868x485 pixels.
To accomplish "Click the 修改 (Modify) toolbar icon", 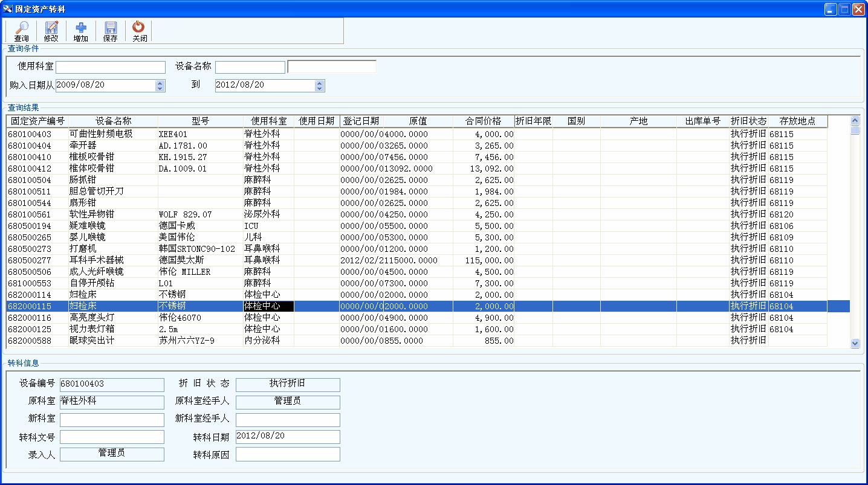I will click(51, 28).
